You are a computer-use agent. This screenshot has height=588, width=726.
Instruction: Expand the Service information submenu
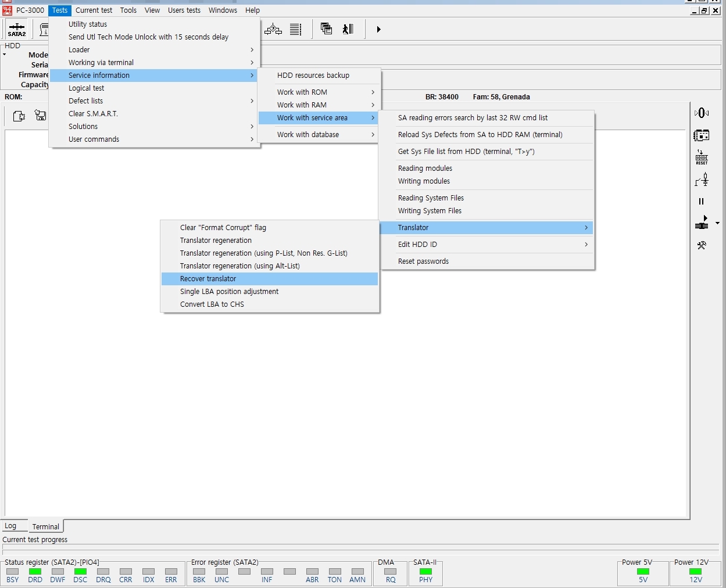pos(154,76)
